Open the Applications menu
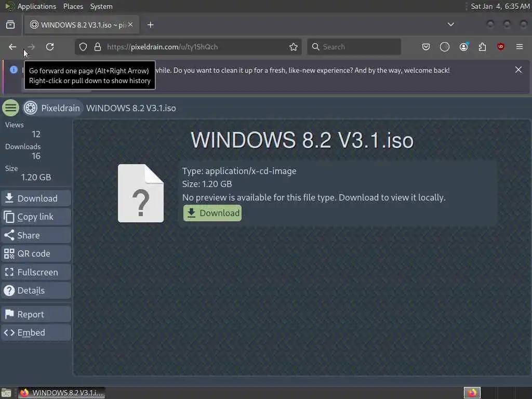The width and height of the screenshot is (532, 399). pyautogui.click(x=37, y=6)
